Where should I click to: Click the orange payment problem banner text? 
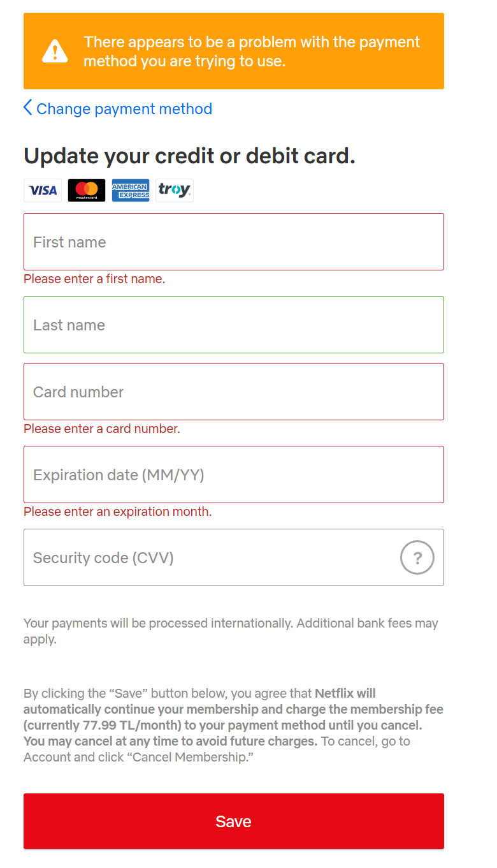pyautogui.click(x=252, y=52)
